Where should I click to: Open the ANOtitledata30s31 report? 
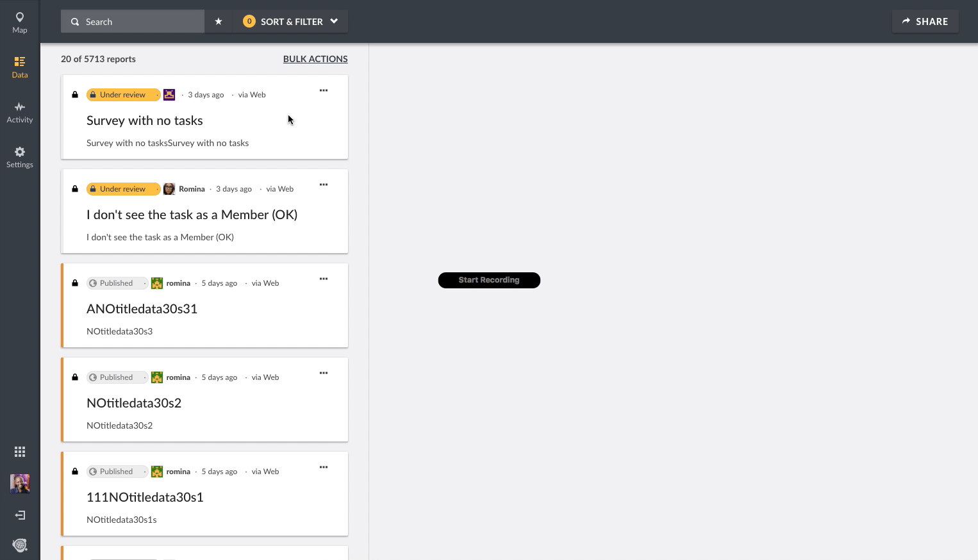pos(142,309)
